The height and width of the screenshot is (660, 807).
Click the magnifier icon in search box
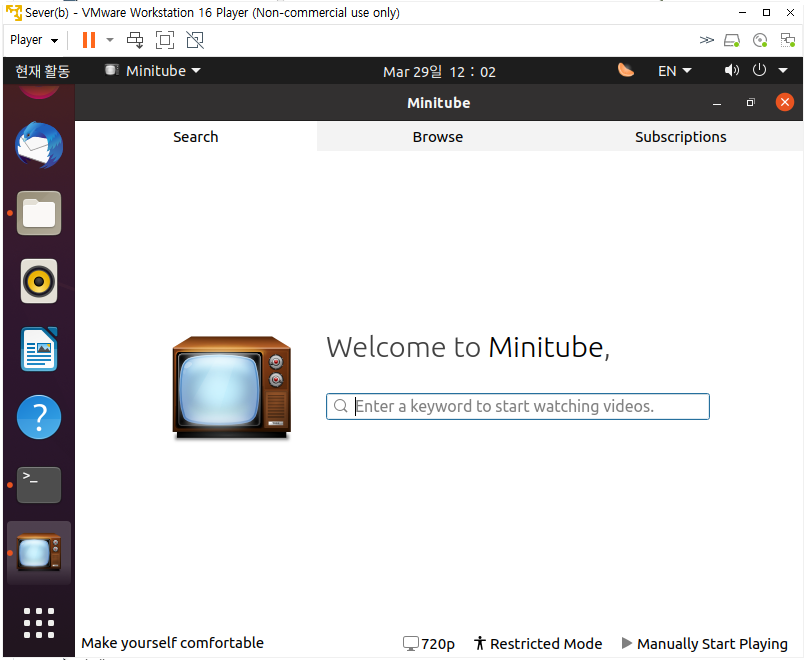(x=341, y=406)
